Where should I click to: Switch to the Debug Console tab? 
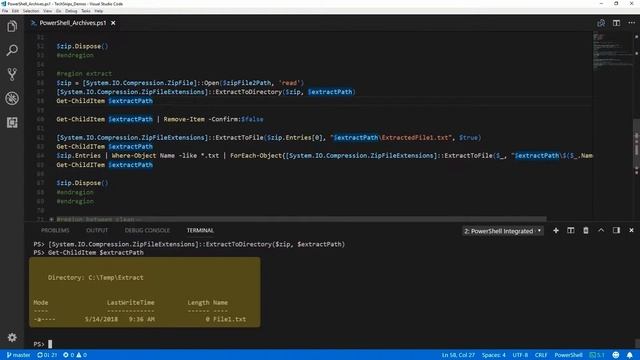click(x=147, y=231)
